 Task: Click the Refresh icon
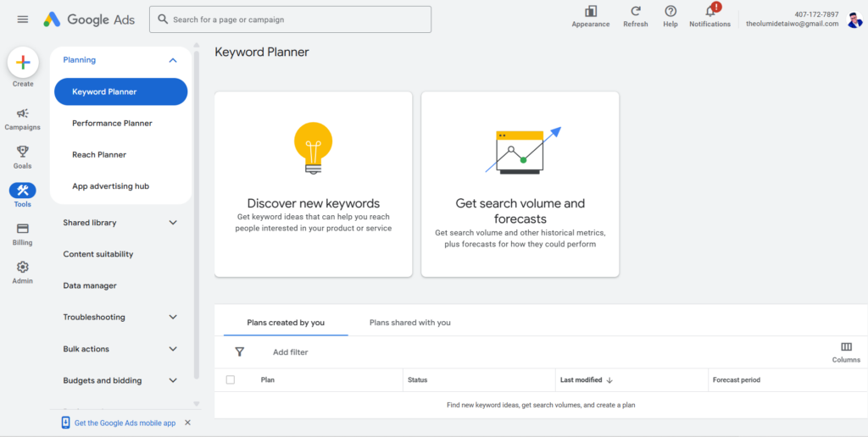pyautogui.click(x=635, y=11)
